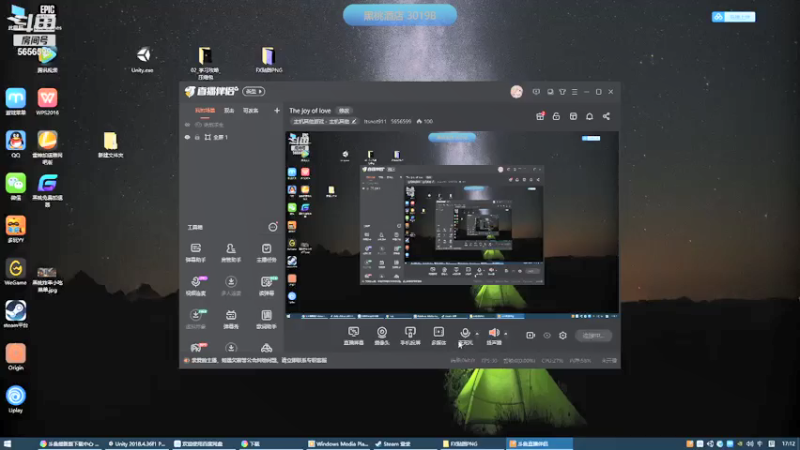Open the phone screen casting source
Image resolution: width=800 pixels, height=450 pixels.
click(x=410, y=336)
